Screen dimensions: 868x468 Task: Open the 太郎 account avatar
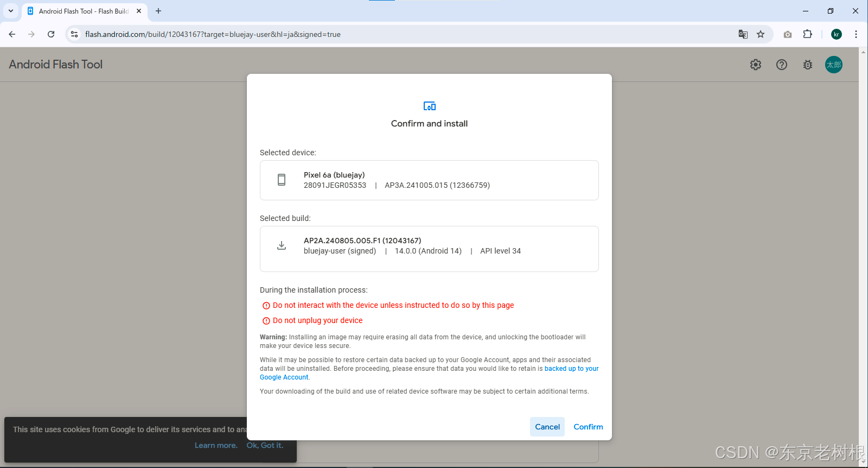(x=834, y=65)
